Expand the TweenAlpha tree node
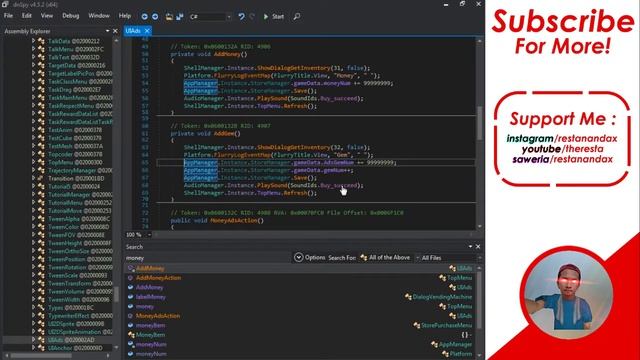Viewport: 640px width, 360px height. (x=33, y=219)
